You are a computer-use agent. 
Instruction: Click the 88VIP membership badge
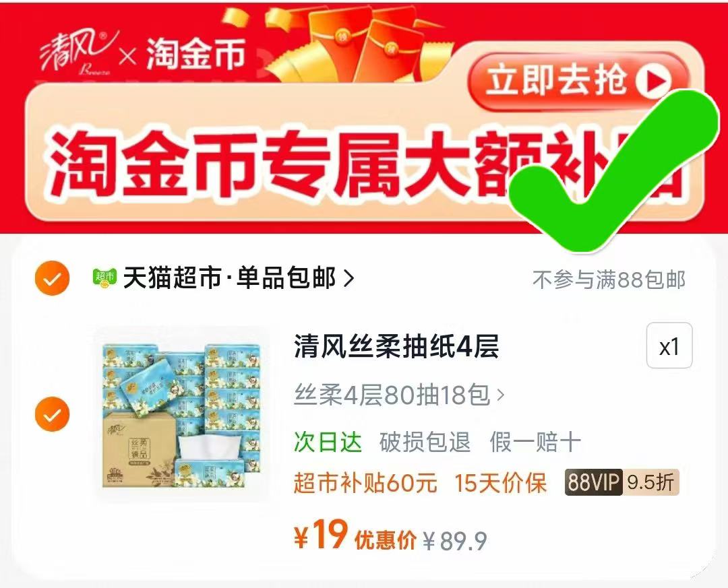(621, 483)
